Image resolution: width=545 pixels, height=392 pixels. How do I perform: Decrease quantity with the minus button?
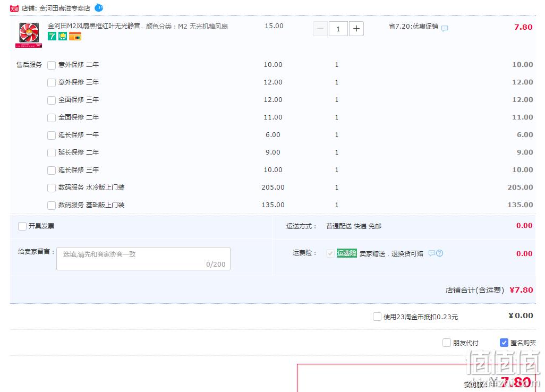click(x=320, y=29)
